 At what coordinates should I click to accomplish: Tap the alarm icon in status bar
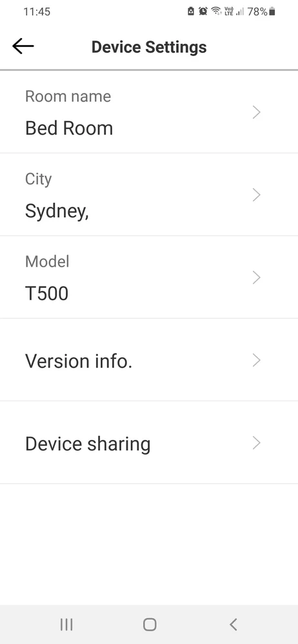pos(203,12)
